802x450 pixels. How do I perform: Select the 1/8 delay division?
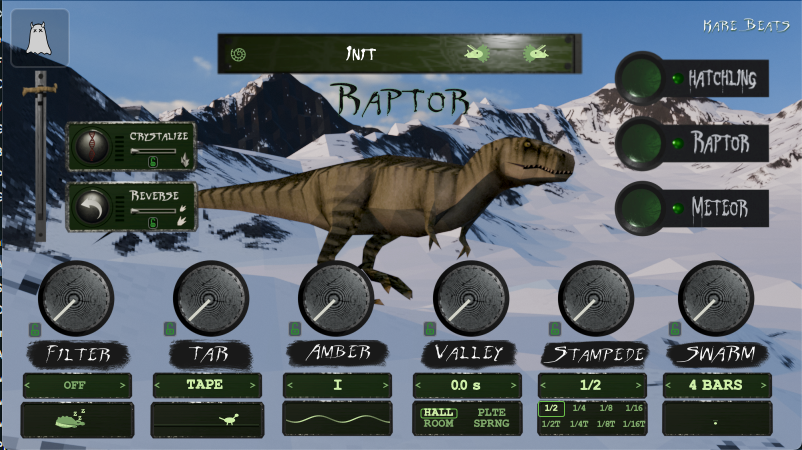[606, 408]
